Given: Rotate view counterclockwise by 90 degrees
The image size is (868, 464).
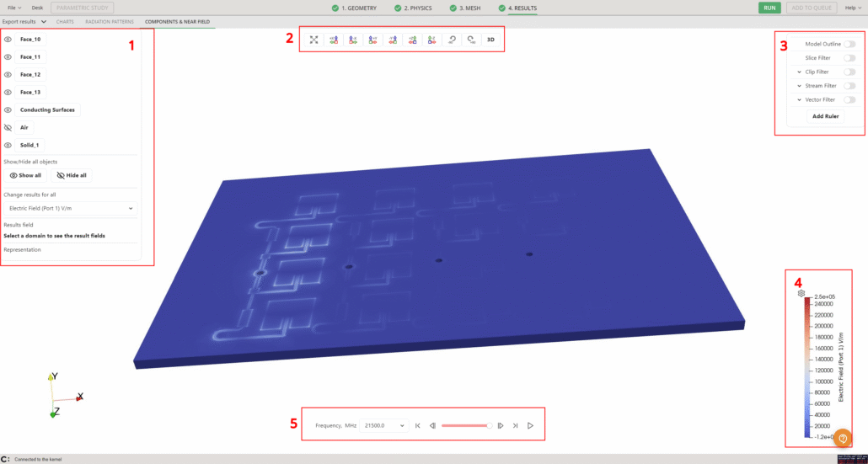Looking at the screenshot, I should [x=452, y=40].
